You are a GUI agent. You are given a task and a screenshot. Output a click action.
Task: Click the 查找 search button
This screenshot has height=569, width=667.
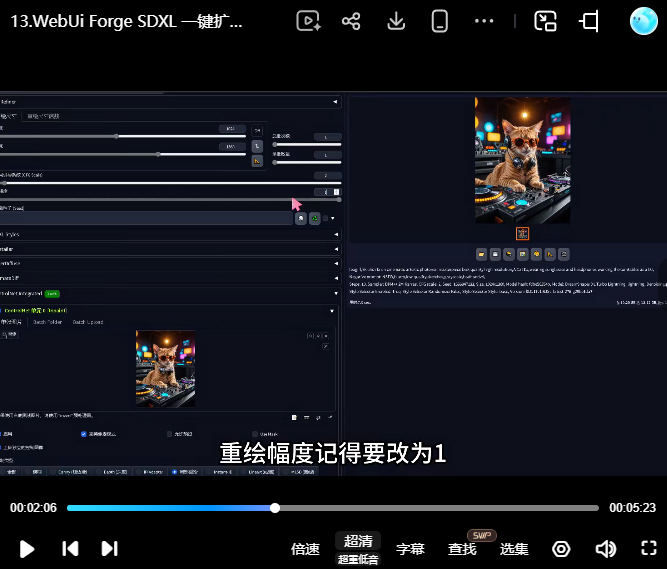462,549
